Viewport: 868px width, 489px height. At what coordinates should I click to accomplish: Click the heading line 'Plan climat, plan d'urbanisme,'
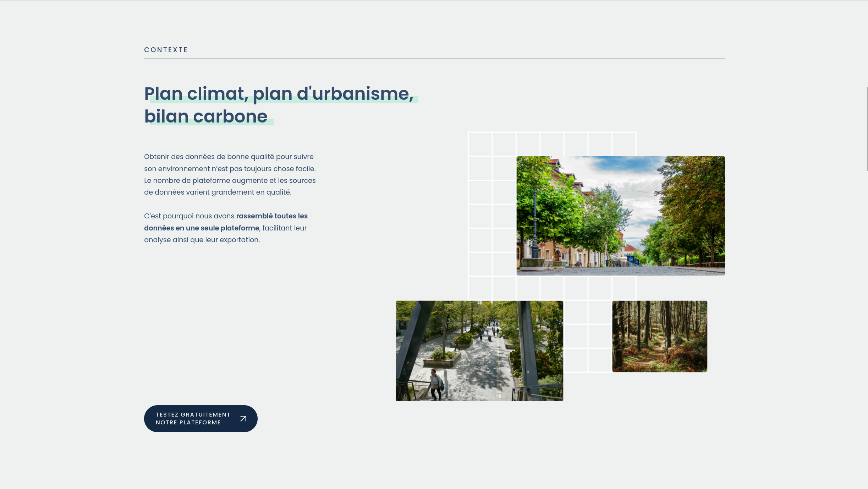coord(279,94)
